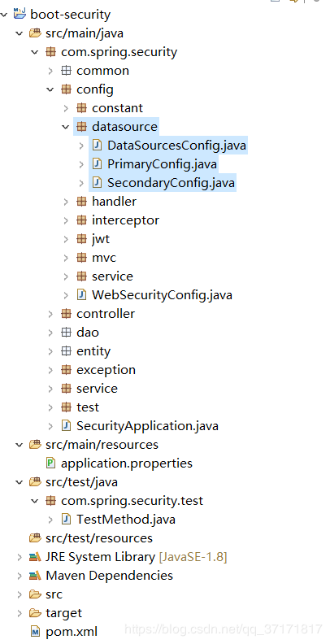Select TestMethod.java test file
This screenshot has height=644, width=330.
(x=126, y=520)
